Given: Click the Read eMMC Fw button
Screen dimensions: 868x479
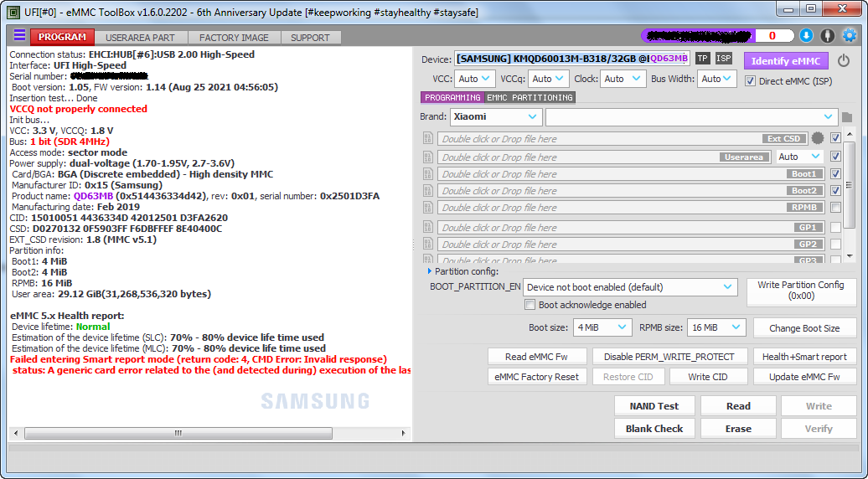Looking at the screenshot, I should [537, 357].
